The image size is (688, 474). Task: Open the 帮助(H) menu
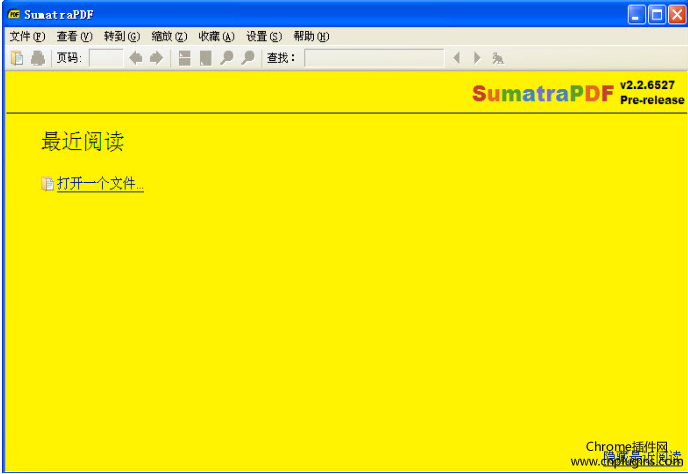tap(311, 36)
